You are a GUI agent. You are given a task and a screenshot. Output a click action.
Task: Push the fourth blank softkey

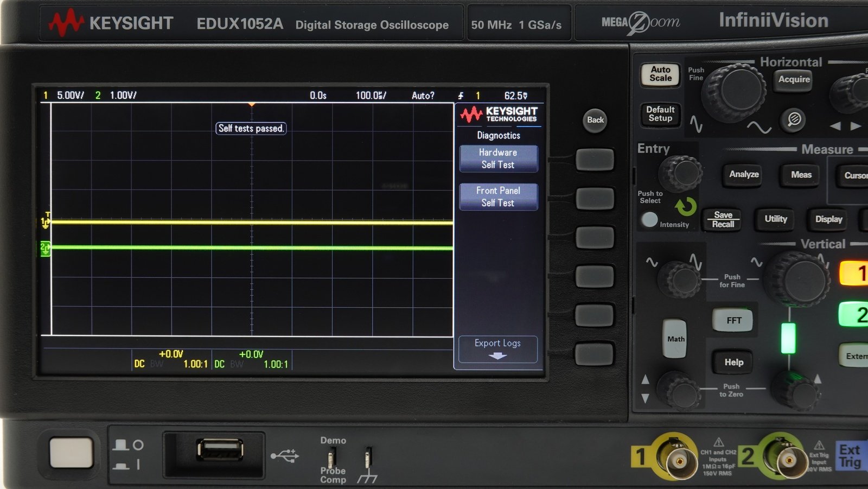point(595,276)
